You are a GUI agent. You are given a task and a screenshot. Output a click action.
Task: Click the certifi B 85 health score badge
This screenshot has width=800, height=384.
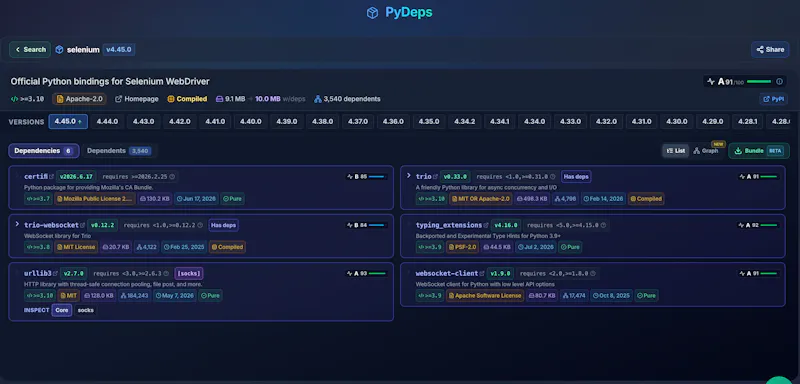[x=366, y=177]
